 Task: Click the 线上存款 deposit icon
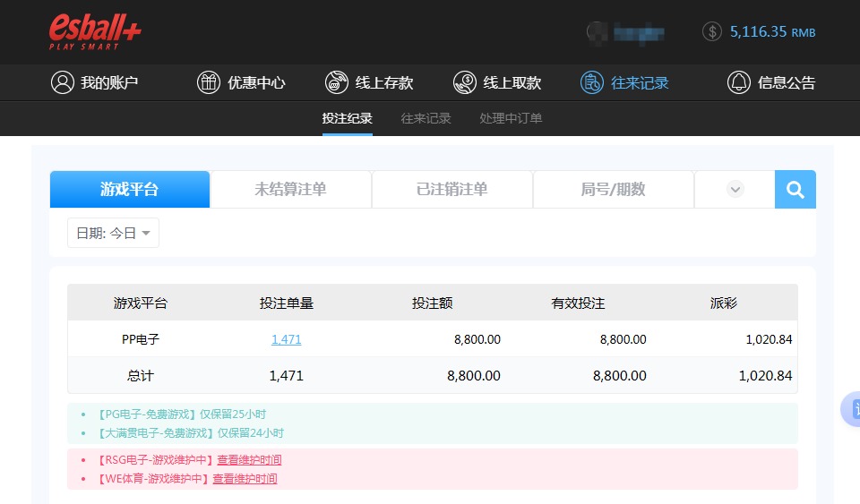(336, 82)
